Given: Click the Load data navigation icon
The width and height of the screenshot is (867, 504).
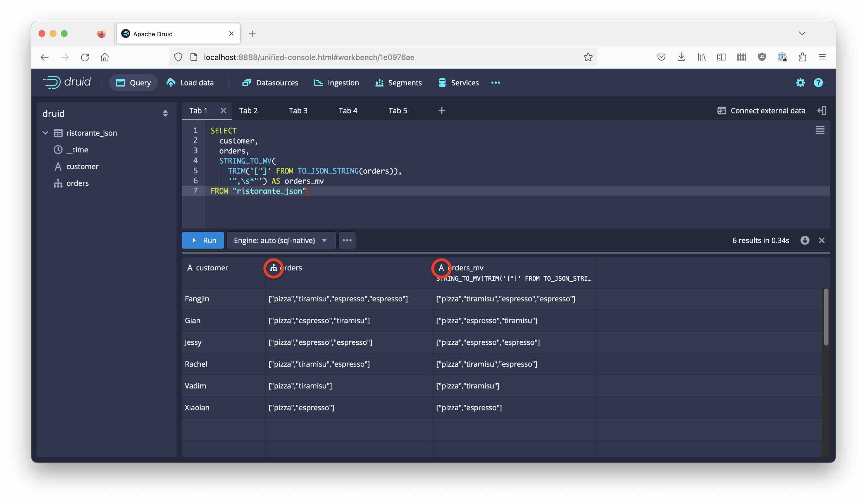Looking at the screenshot, I should 170,83.
